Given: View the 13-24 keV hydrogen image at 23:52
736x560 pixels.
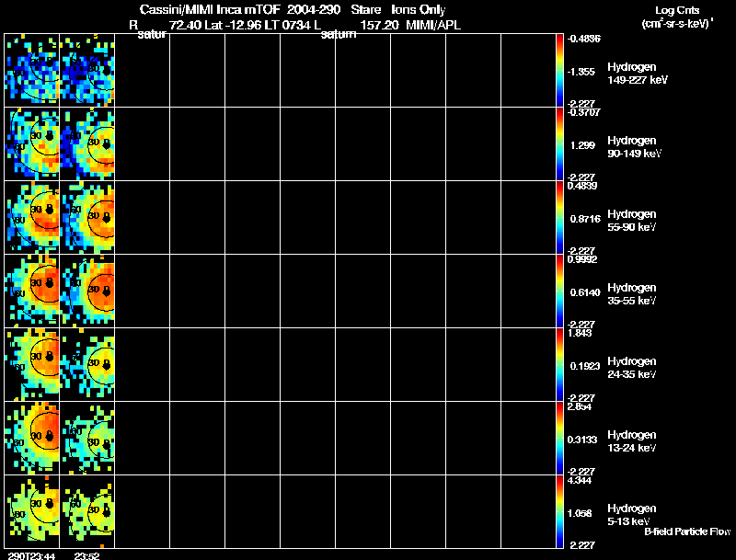Looking at the screenshot, I should tap(87, 439).
